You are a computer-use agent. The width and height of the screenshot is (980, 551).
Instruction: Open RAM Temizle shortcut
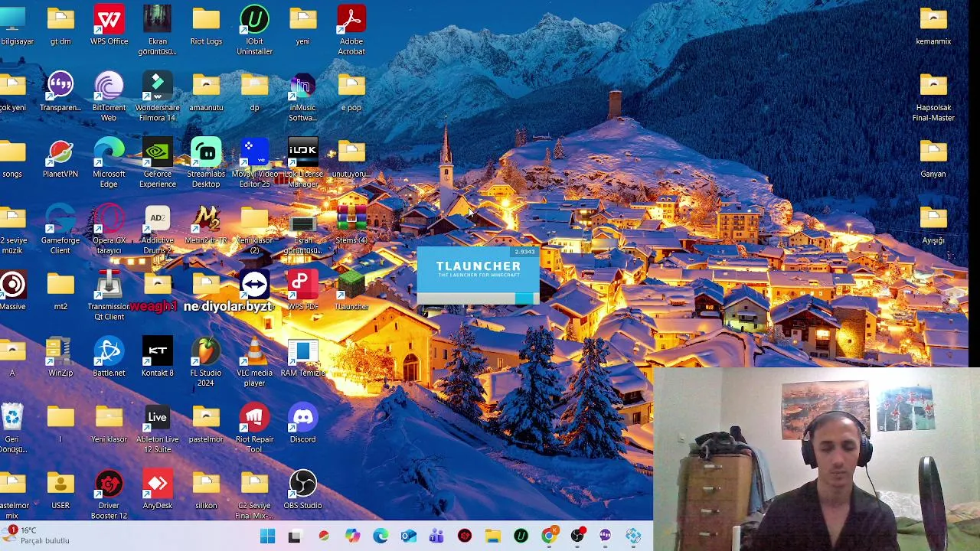pos(302,357)
